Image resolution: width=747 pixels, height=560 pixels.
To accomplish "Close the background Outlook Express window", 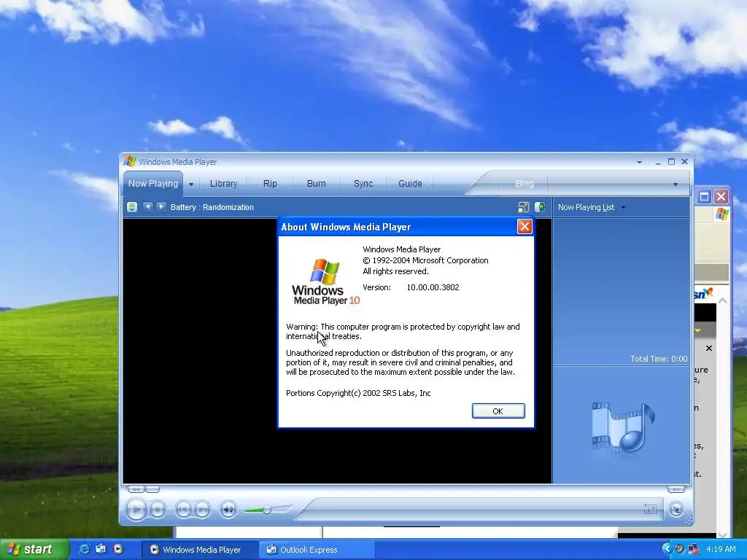I will pyautogui.click(x=721, y=197).
